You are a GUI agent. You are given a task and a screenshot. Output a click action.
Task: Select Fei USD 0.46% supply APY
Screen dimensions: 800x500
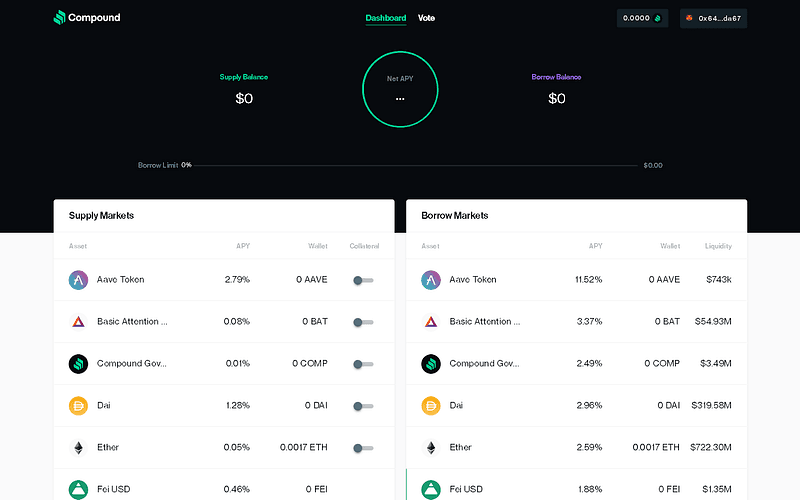click(x=237, y=489)
